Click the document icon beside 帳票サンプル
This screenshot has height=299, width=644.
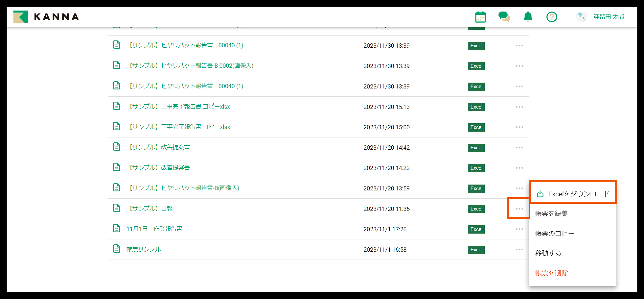(x=116, y=249)
